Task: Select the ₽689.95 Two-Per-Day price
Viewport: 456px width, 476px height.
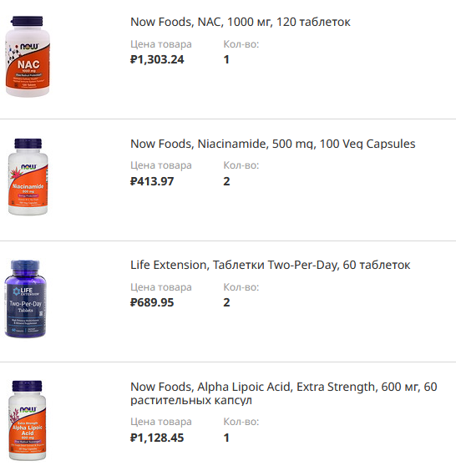Action: click(152, 302)
